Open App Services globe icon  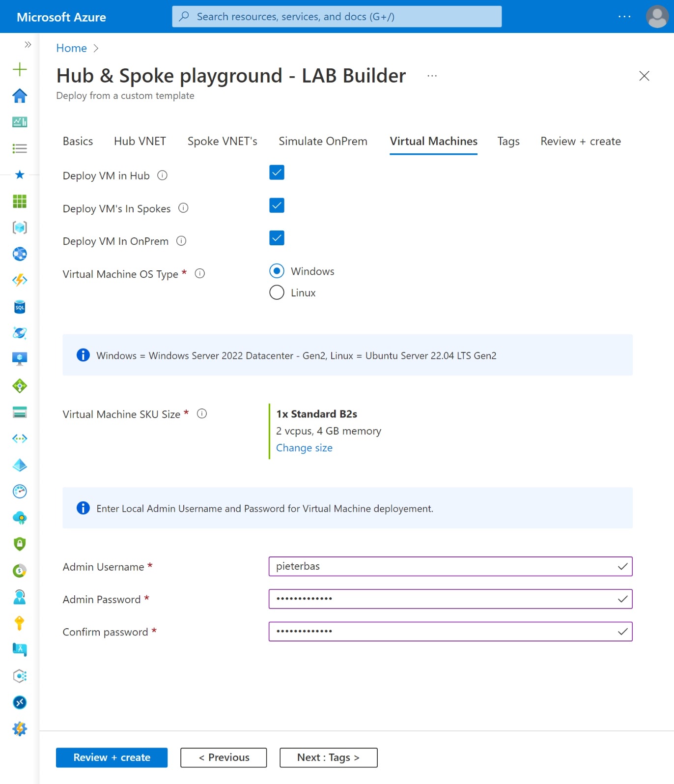20,254
